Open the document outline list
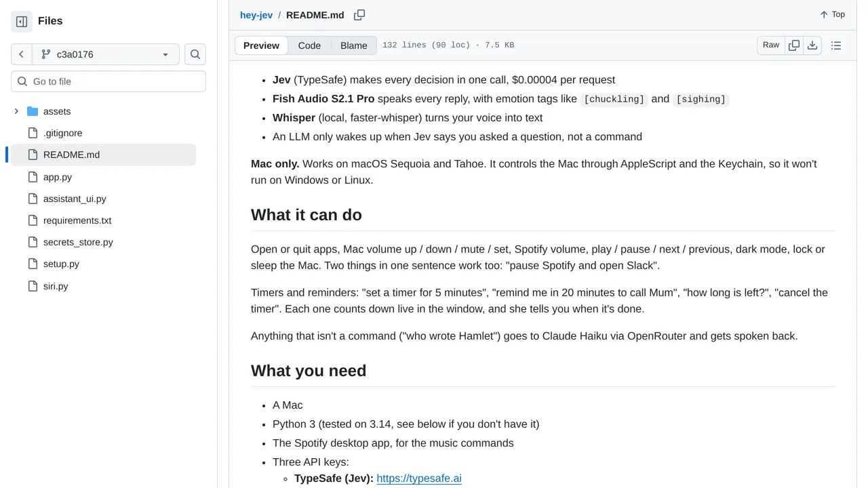 pyautogui.click(x=836, y=45)
